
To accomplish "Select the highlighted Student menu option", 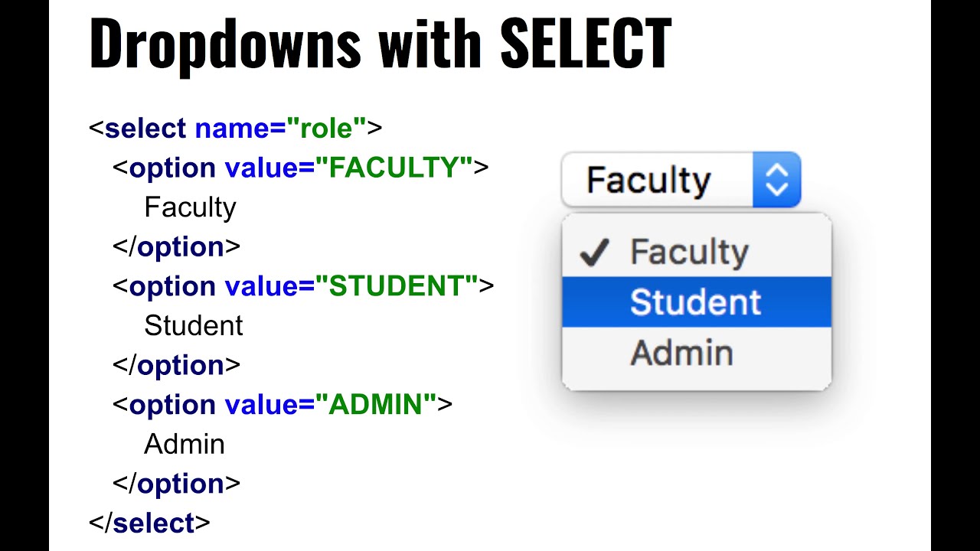I will pyautogui.click(x=696, y=302).
